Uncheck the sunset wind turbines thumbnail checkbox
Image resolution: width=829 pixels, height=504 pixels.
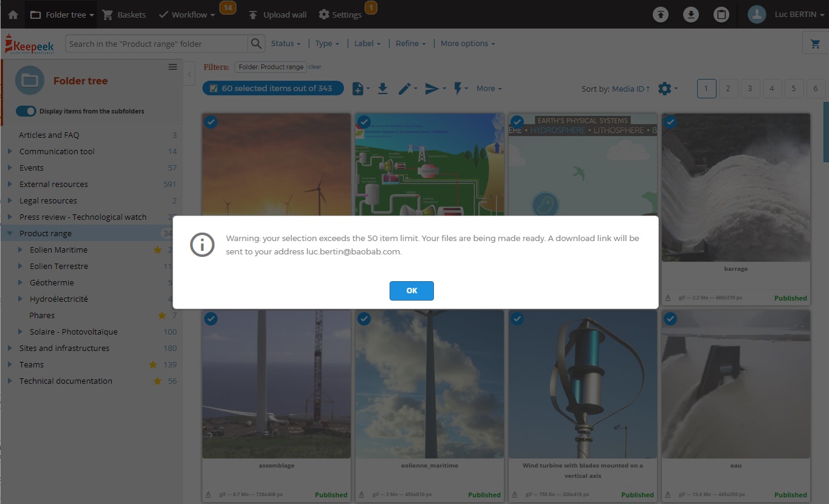[211, 122]
